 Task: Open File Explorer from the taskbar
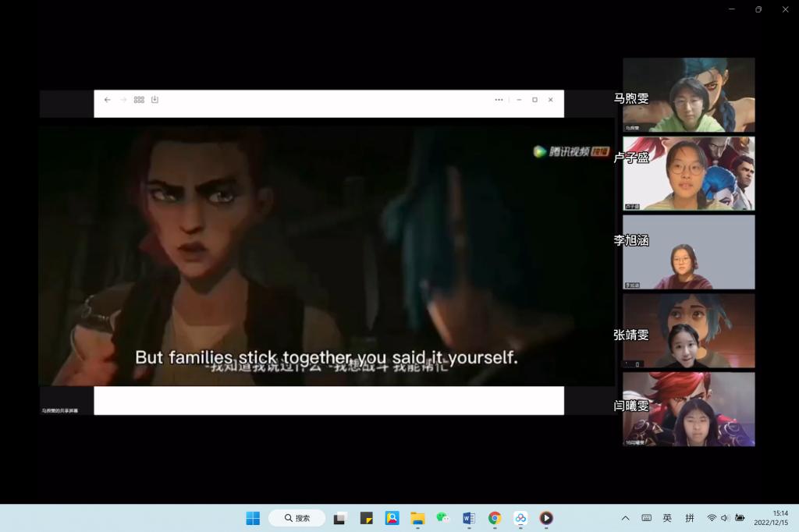(417, 518)
